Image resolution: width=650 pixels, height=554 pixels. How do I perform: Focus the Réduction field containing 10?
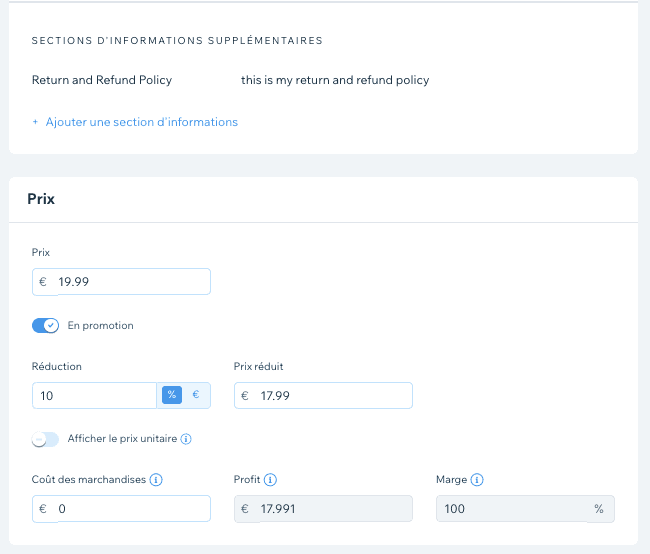click(95, 396)
